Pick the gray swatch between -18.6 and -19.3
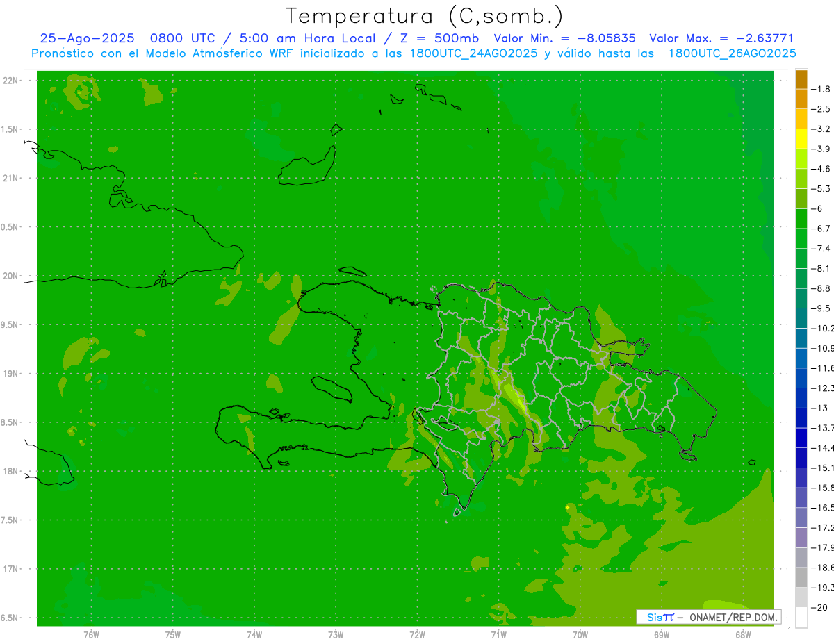The width and height of the screenshot is (834, 644). tap(801, 577)
